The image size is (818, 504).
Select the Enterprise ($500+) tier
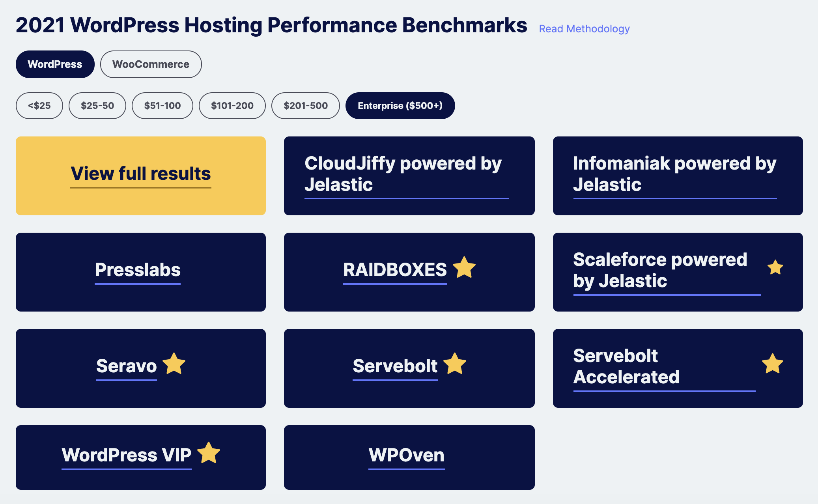pos(400,106)
